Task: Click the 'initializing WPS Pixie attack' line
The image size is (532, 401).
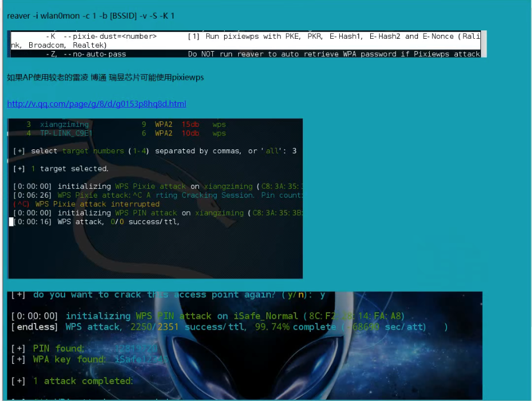Action: [158, 186]
